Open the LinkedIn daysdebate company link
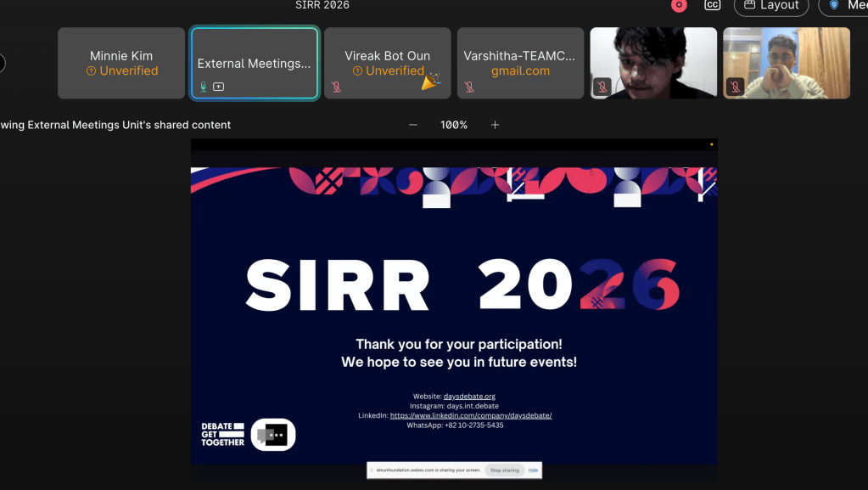The height and width of the screenshot is (490, 868). [471, 415]
